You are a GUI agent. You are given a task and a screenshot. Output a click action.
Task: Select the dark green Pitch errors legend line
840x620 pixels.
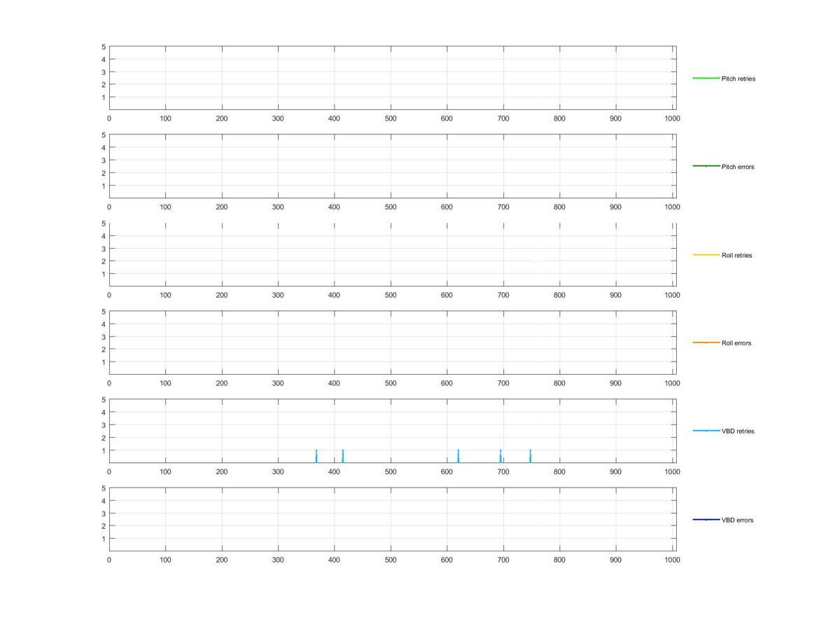pyautogui.click(x=706, y=166)
